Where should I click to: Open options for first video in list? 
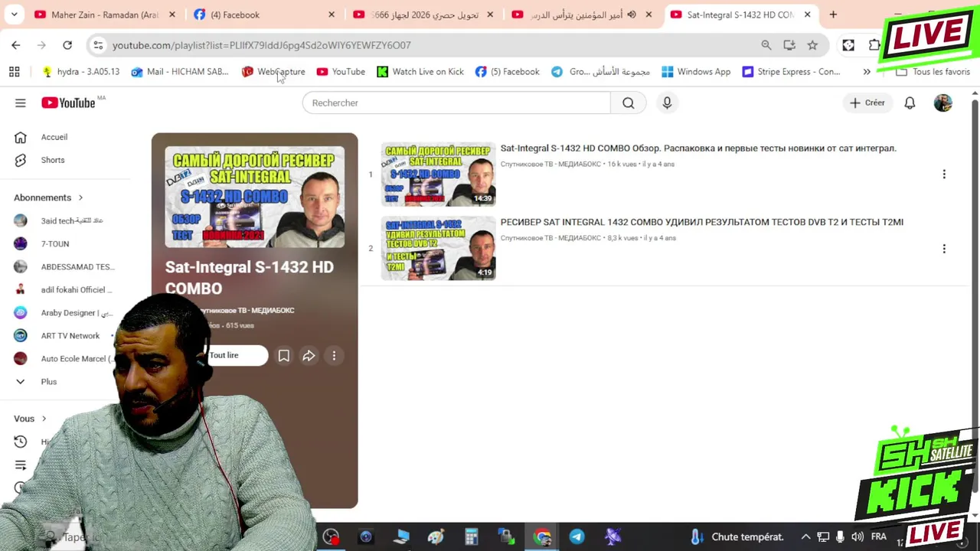pos(944,174)
